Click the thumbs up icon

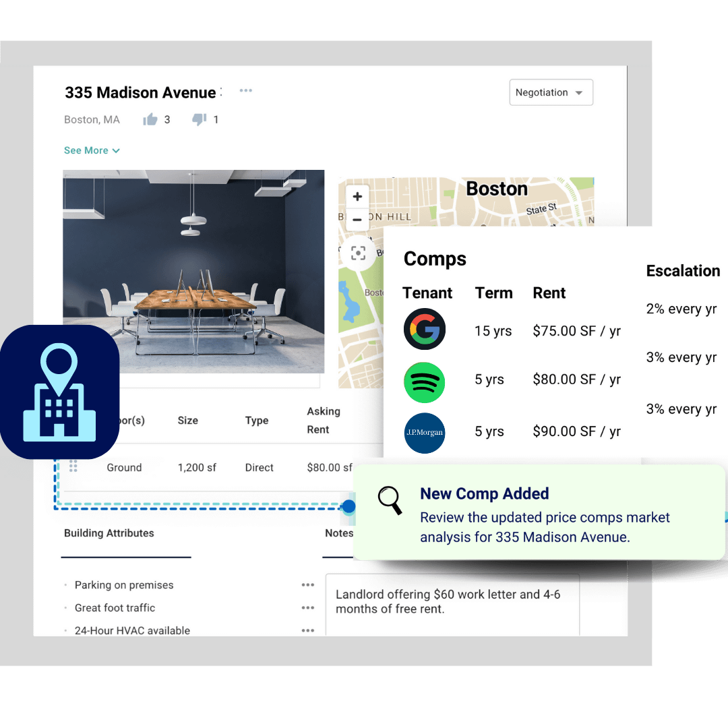(x=150, y=120)
